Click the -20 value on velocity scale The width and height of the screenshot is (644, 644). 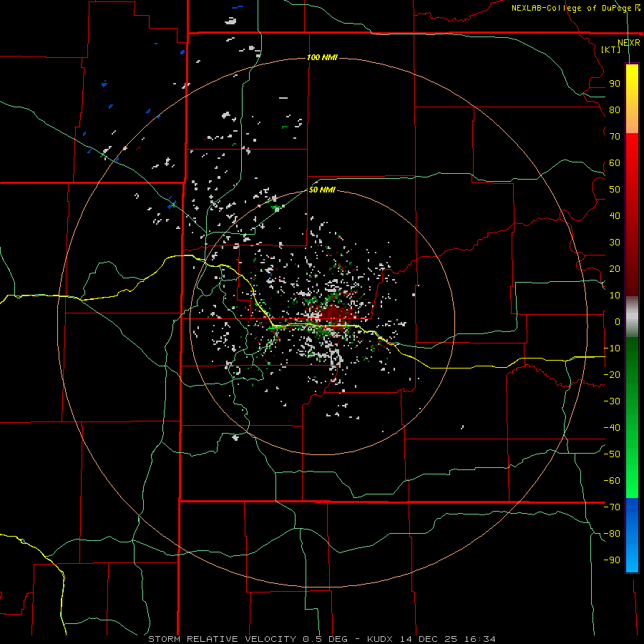click(x=612, y=374)
